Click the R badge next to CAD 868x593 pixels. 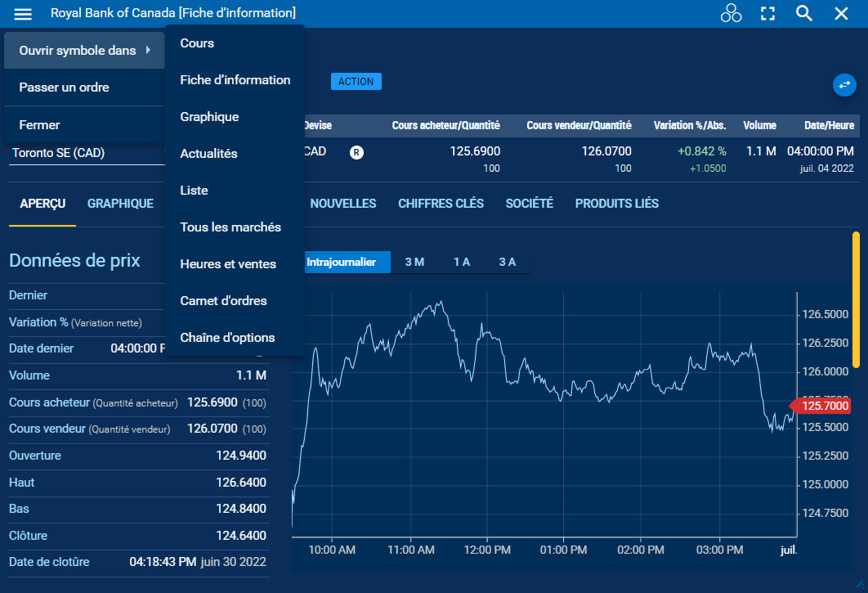356,152
